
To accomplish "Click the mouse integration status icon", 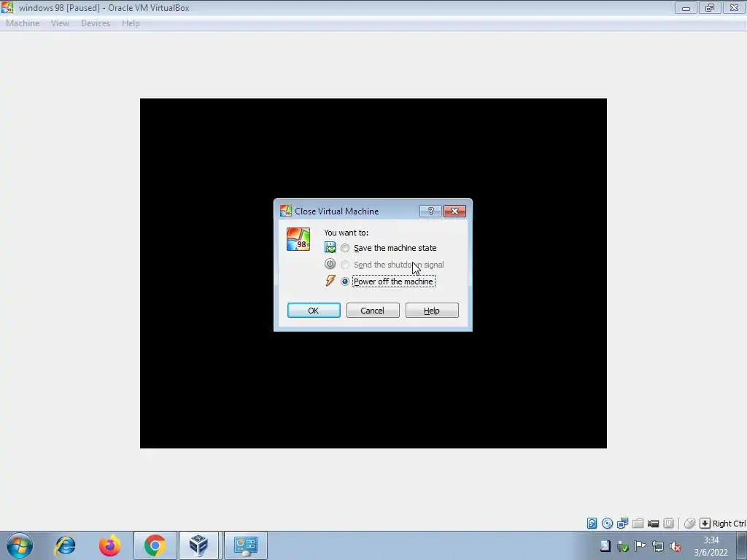I will point(689,524).
